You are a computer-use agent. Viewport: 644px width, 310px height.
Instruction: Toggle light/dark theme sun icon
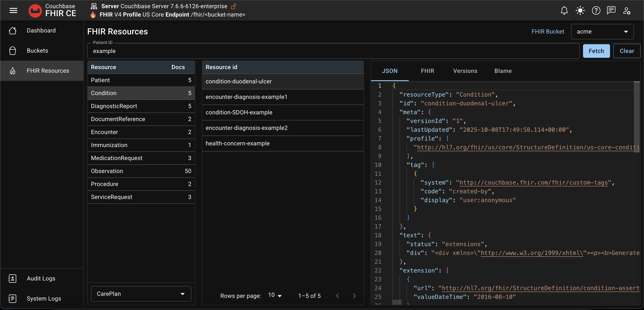(x=580, y=10)
